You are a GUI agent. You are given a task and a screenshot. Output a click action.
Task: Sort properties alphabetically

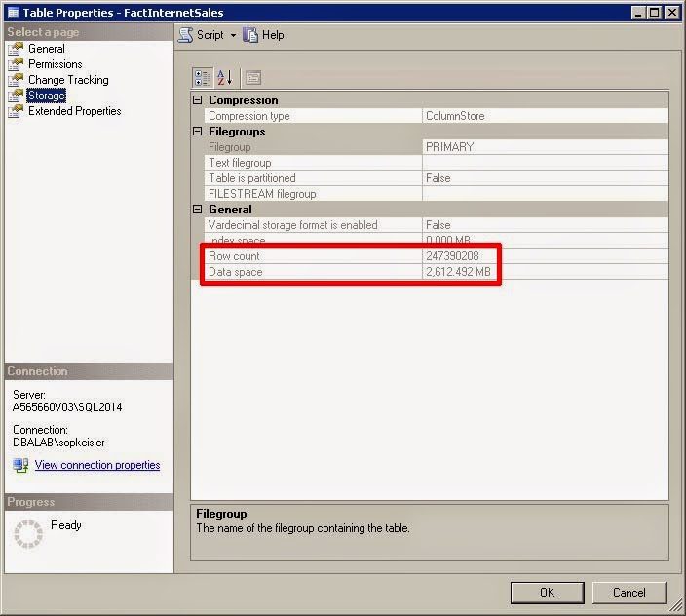[225, 78]
